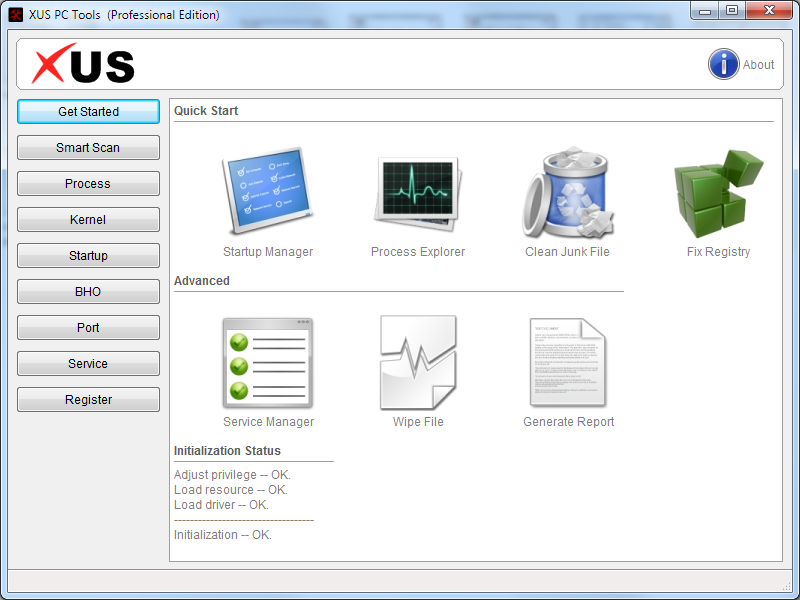Open the Smart Scan section
Viewport: 800px width, 600px height.
(x=88, y=148)
